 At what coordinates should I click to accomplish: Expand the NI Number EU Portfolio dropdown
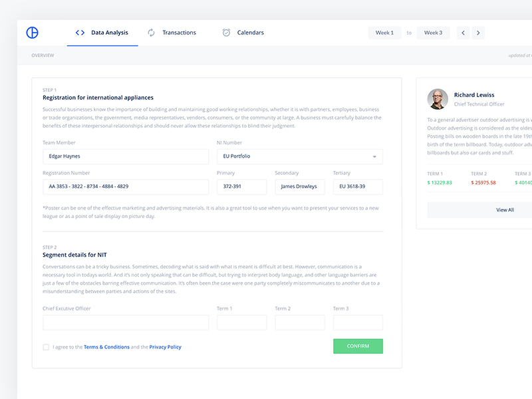tap(374, 157)
